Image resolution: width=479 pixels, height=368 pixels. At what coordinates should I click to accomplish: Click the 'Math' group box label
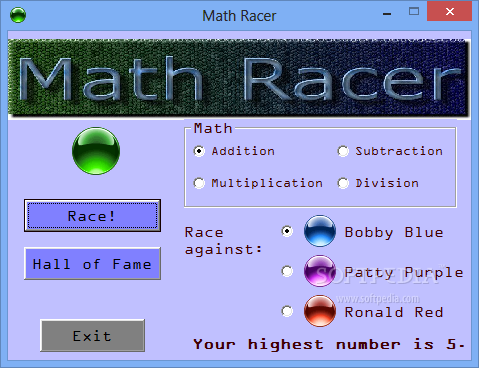[213, 128]
